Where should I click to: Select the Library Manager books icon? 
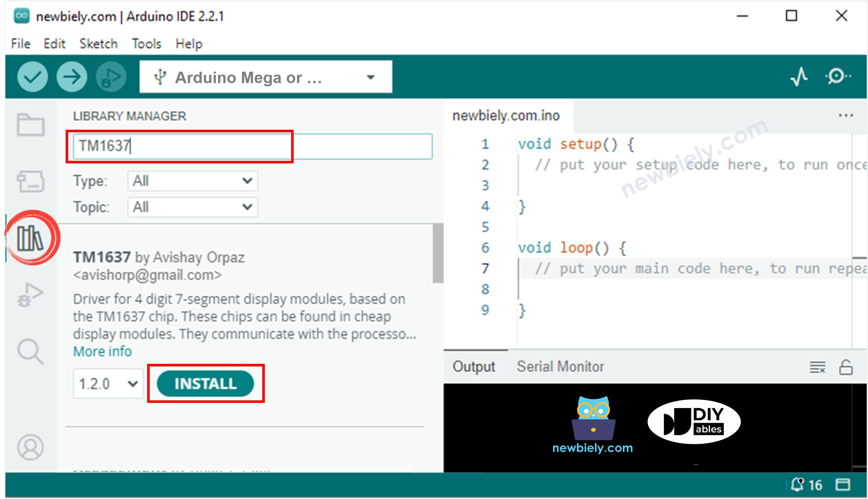pos(31,238)
